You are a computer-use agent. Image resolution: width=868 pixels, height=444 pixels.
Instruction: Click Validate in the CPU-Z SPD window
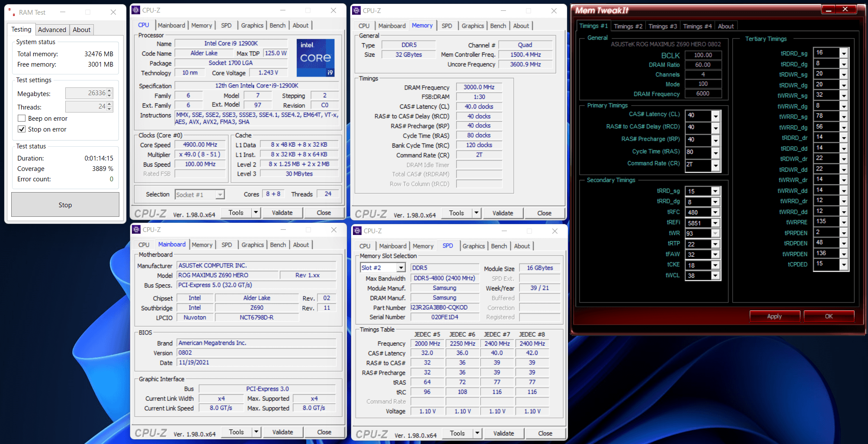click(503, 433)
